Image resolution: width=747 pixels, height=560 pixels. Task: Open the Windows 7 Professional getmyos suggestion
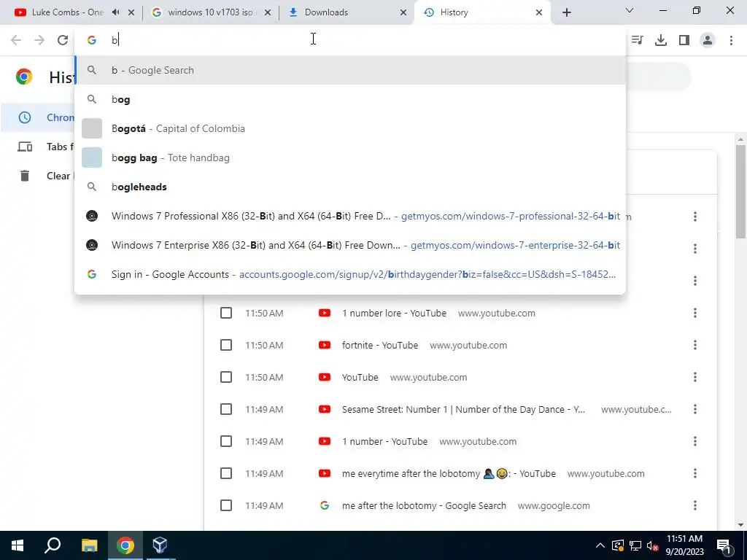click(x=350, y=216)
